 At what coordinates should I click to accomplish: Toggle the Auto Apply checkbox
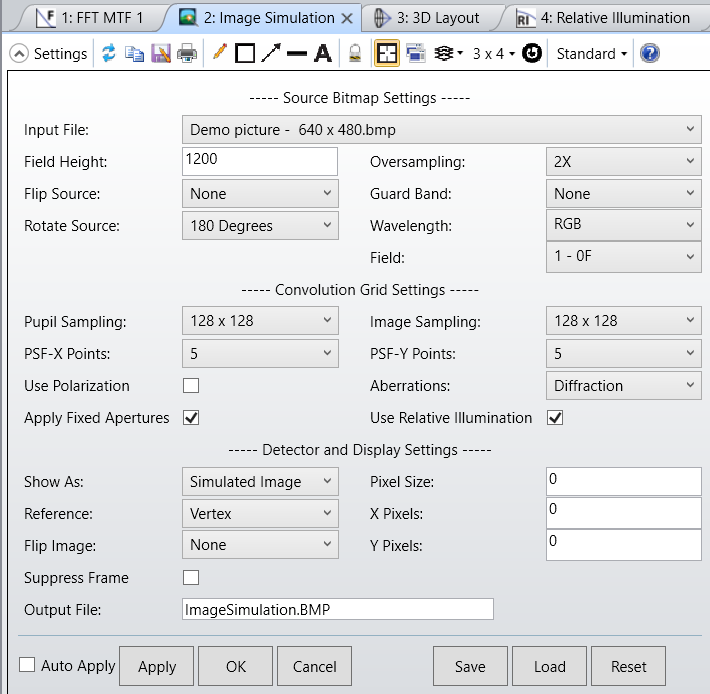tap(27, 665)
